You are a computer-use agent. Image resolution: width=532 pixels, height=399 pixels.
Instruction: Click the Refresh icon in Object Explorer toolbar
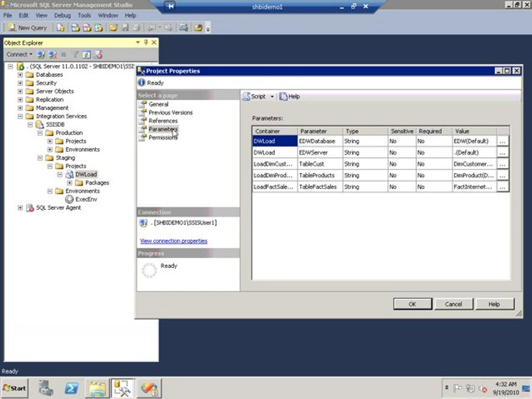coord(86,55)
